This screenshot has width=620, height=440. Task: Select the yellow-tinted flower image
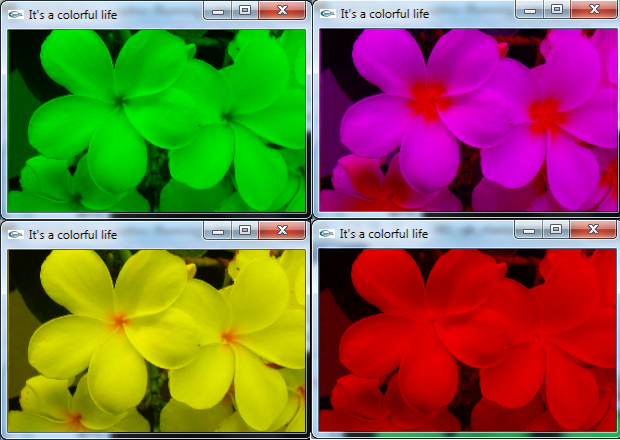click(x=157, y=341)
